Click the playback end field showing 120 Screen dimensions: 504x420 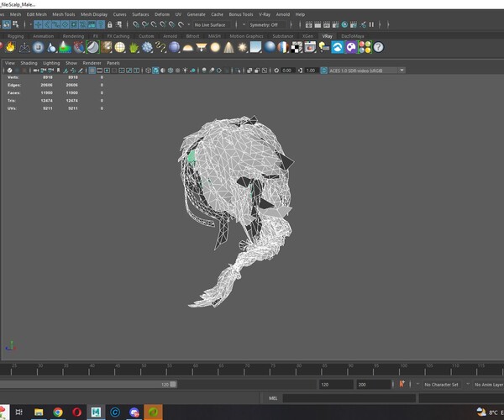click(336, 385)
